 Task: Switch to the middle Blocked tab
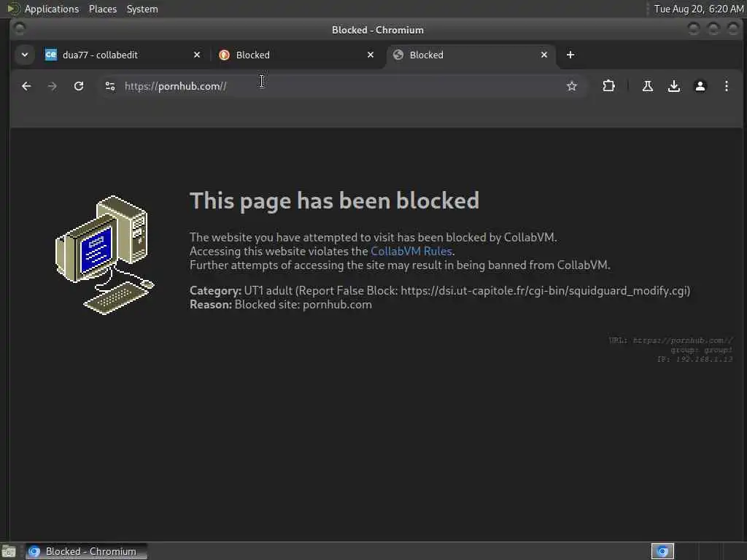[x=296, y=55]
